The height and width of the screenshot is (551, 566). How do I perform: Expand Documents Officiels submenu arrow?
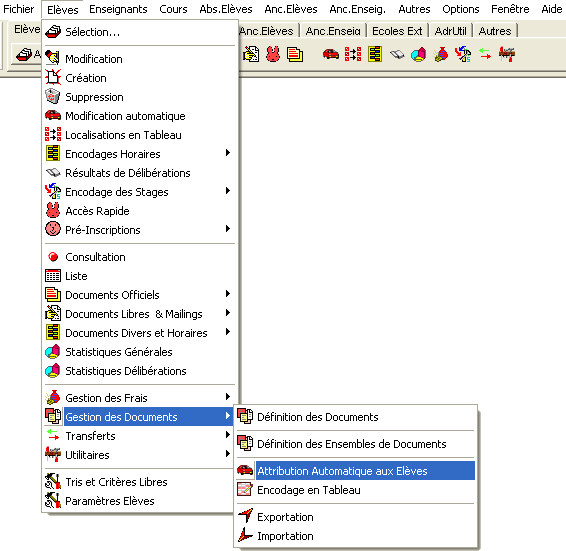tap(227, 294)
